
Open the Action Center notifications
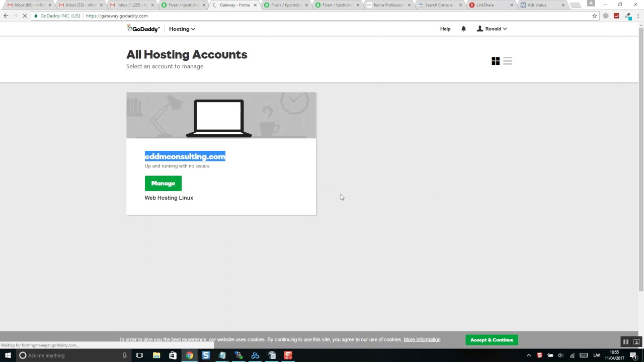point(633,355)
